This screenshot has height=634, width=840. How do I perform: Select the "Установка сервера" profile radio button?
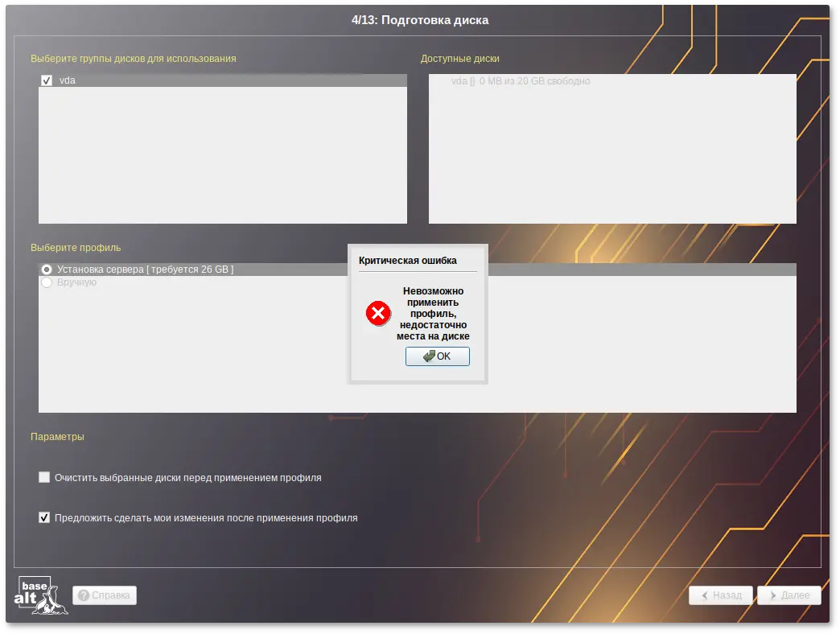47,270
